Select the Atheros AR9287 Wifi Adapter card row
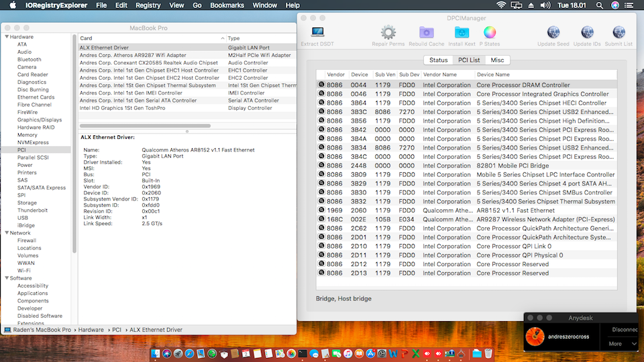644x362 pixels. pyautogui.click(x=187, y=55)
